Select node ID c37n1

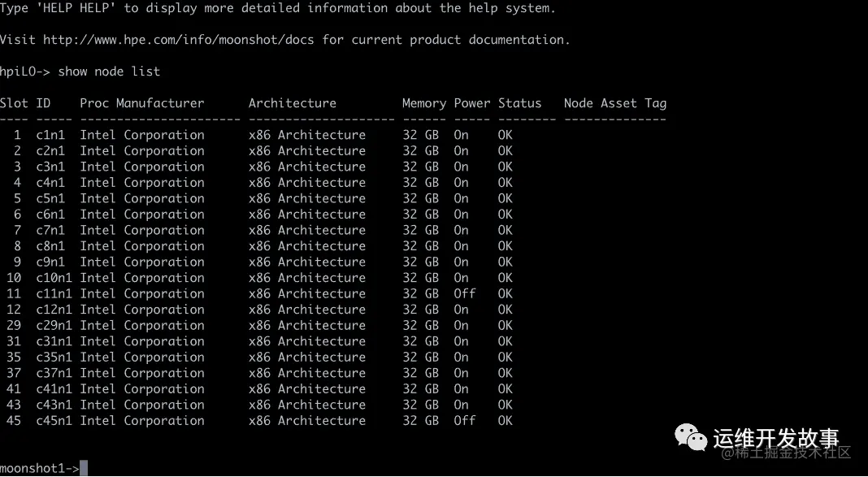(54, 373)
